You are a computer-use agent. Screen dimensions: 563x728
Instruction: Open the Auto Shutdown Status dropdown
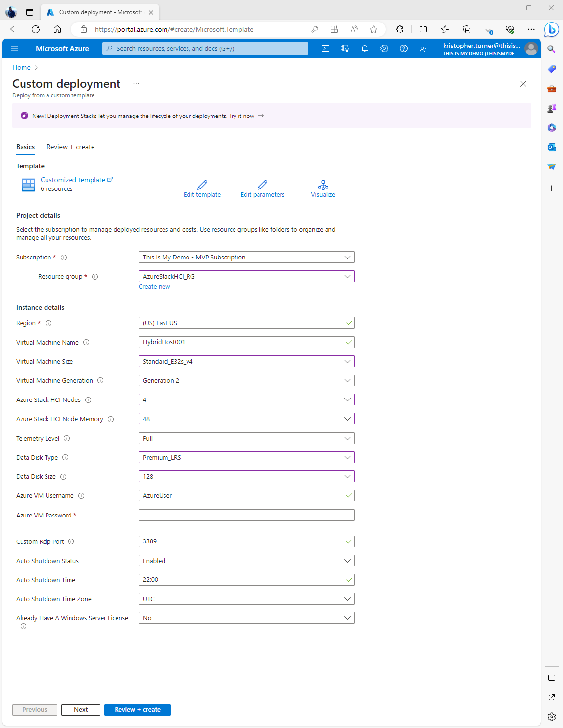[x=246, y=561]
